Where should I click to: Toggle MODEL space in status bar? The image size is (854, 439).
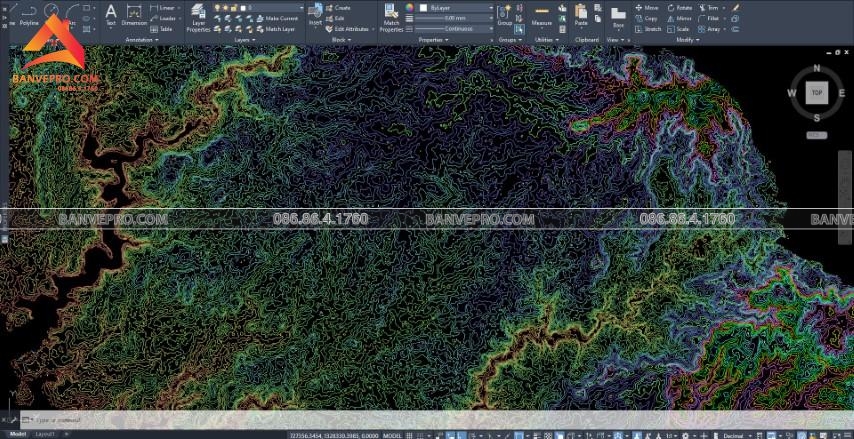[x=392, y=435]
